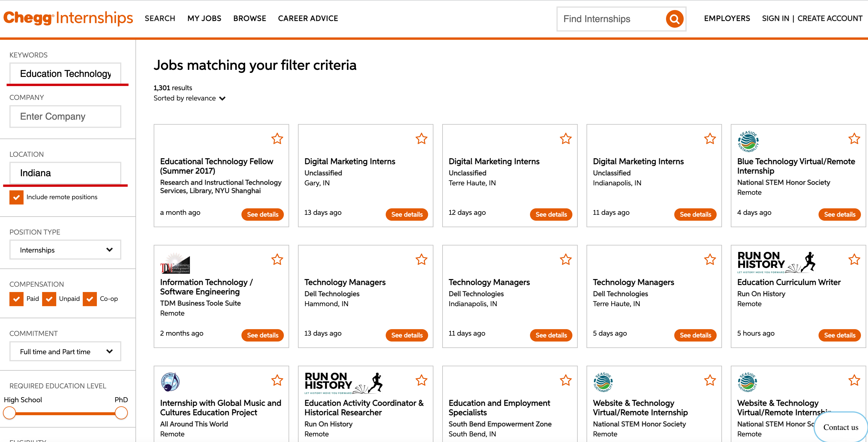Open the Position Type Internships dropdown
Viewport: 868px width, 442px height.
[x=65, y=250]
